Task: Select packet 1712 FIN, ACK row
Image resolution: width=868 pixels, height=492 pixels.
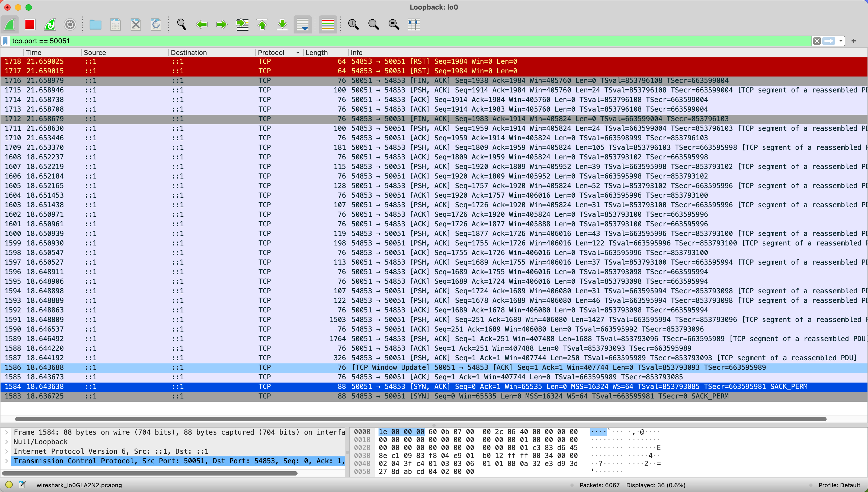Action: tap(434, 119)
